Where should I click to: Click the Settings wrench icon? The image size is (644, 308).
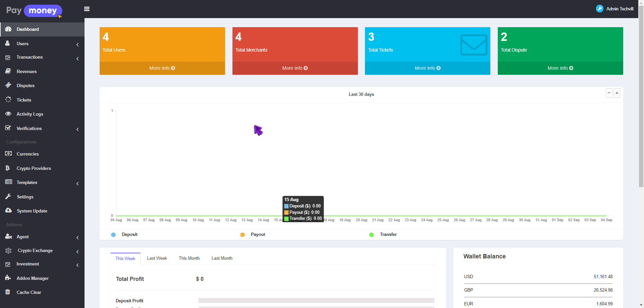(8, 197)
